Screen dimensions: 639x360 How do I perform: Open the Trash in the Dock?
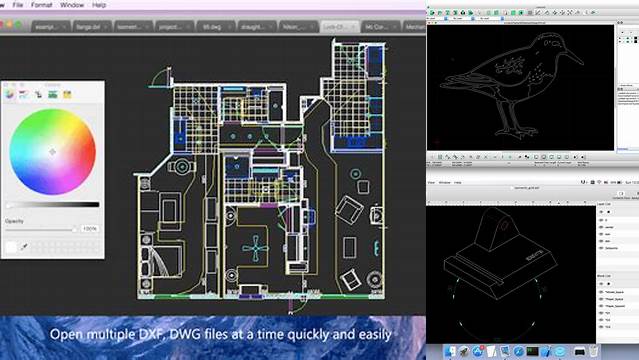593,351
